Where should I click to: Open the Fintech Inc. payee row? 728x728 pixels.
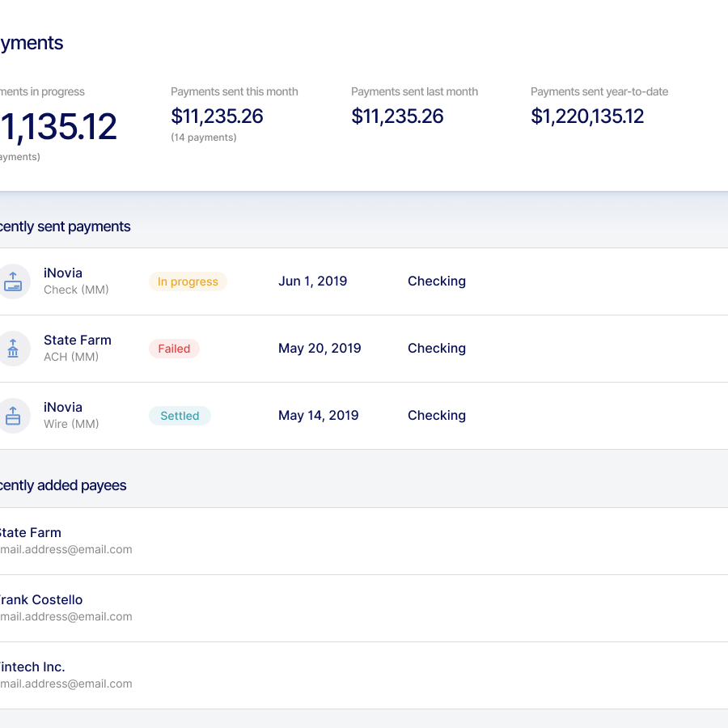364,675
